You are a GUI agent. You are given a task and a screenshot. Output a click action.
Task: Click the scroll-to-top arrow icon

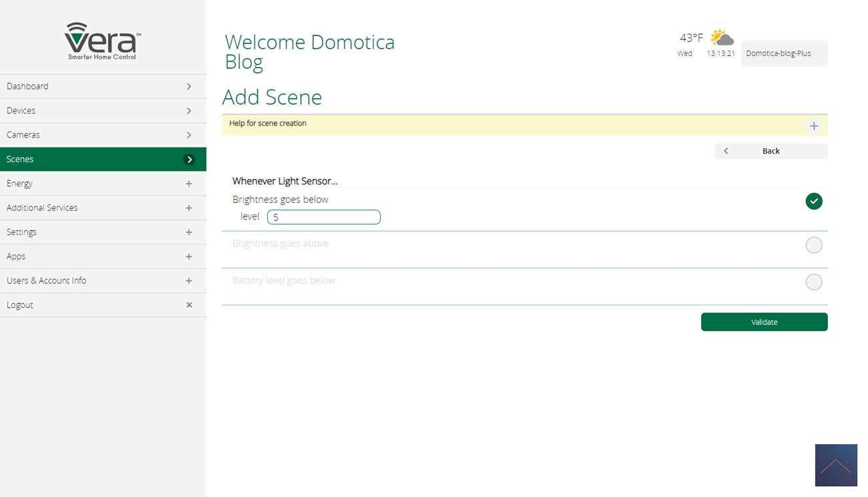coord(836,466)
